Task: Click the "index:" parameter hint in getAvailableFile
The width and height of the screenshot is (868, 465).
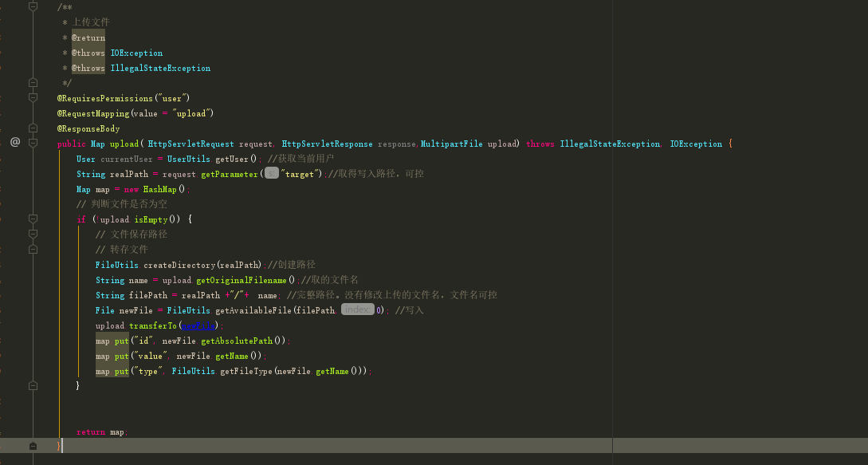Action: click(x=358, y=309)
